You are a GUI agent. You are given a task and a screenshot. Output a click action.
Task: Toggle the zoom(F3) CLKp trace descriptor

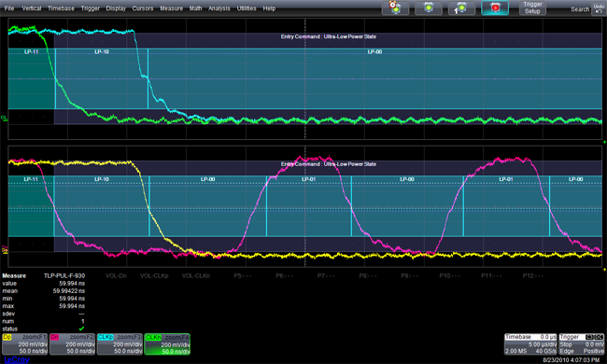[120, 343]
